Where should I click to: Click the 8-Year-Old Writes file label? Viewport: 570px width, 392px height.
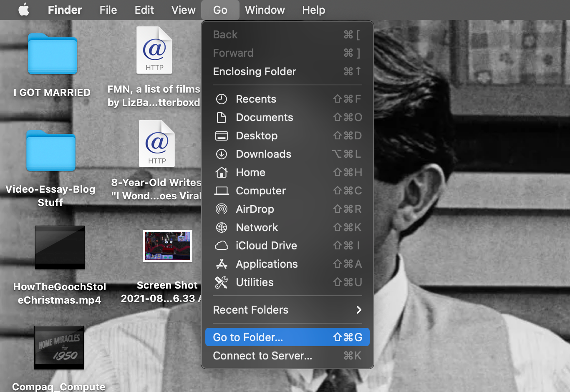(x=156, y=189)
